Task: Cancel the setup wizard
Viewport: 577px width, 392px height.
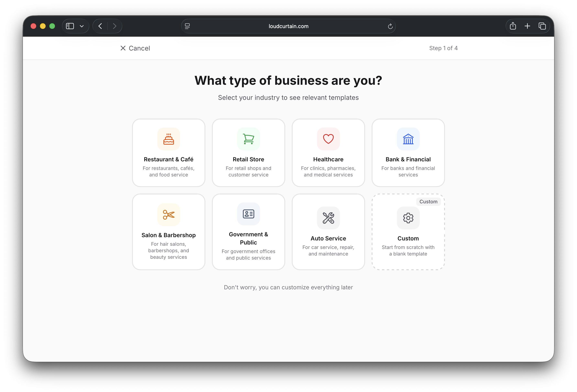Action: click(x=135, y=48)
